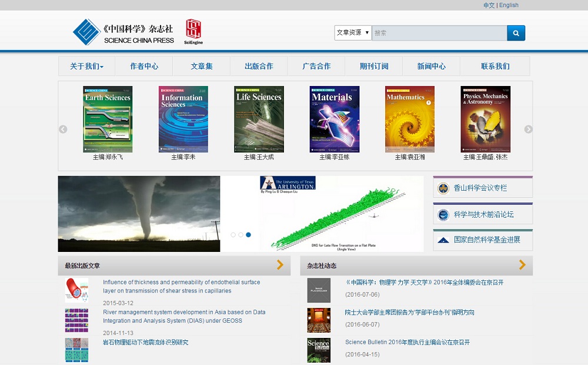Open 'Influence of thickness and permeability' article
This screenshot has width=588, height=365.
(182, 287)
